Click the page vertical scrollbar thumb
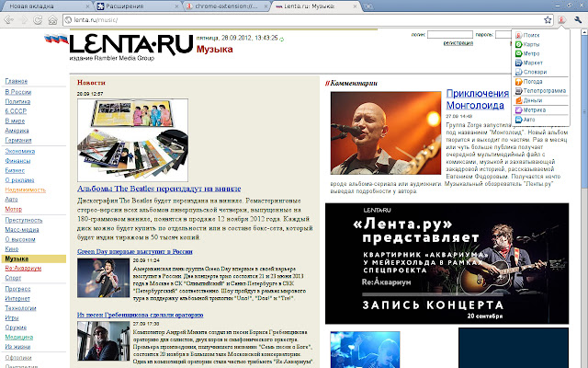Image resolution: width=588 pixels, height=368 pixels. [x=584, y=110]
